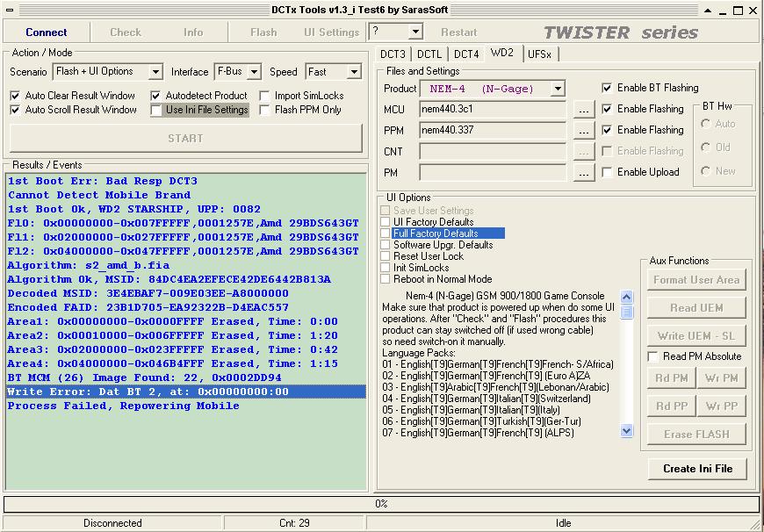Click the MCU filename input field
764x532 pixels.
[x=492, y=110]
